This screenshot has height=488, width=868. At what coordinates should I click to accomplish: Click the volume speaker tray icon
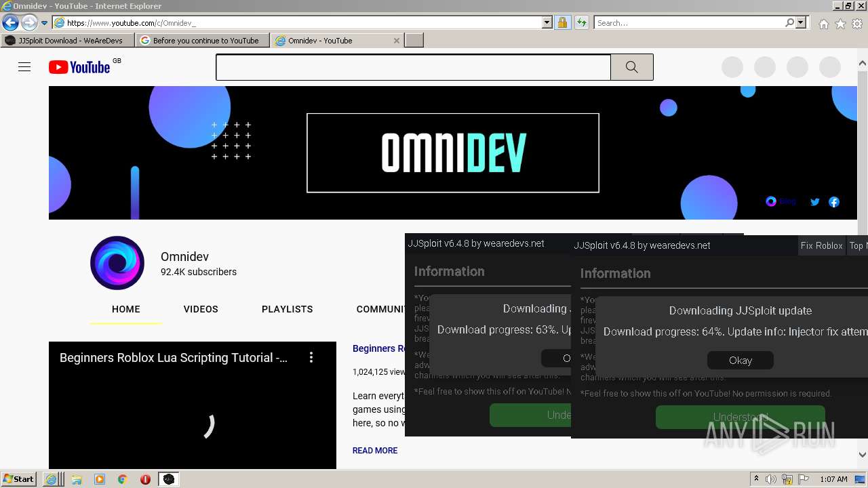pyautogui.click(x=772, y=479)
